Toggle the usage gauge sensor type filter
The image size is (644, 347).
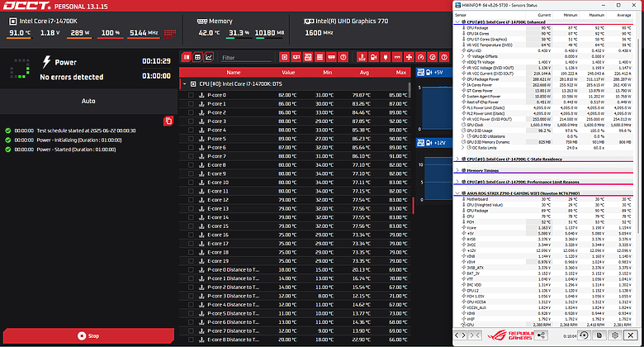point(420,57)
